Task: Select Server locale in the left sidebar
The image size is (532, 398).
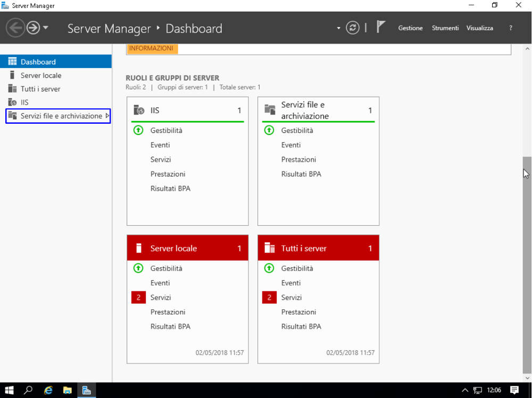Action: point(56,75)
